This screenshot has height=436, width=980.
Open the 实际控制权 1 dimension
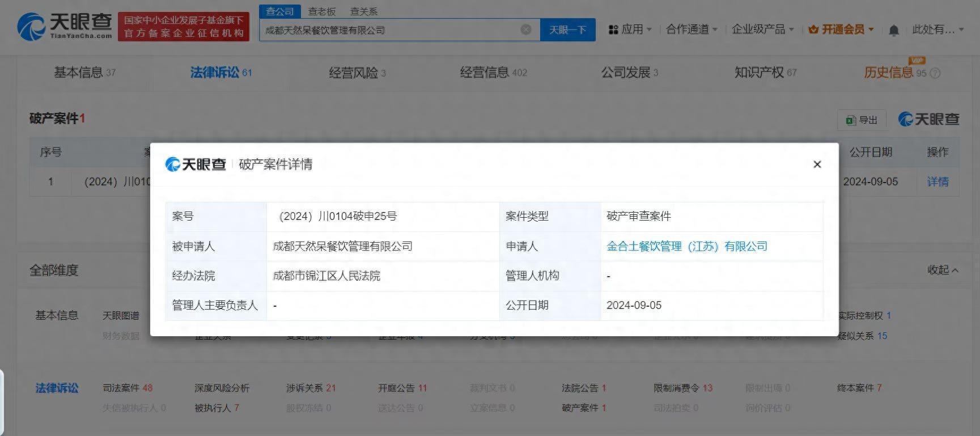pyautogui.click(x=864, y=315)
